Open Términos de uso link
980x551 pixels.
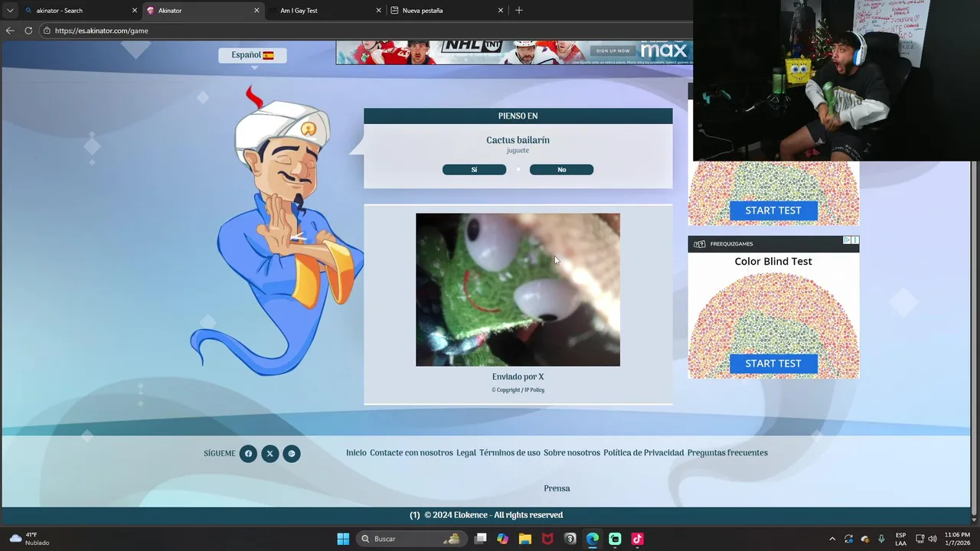click(x=510, y=453)
